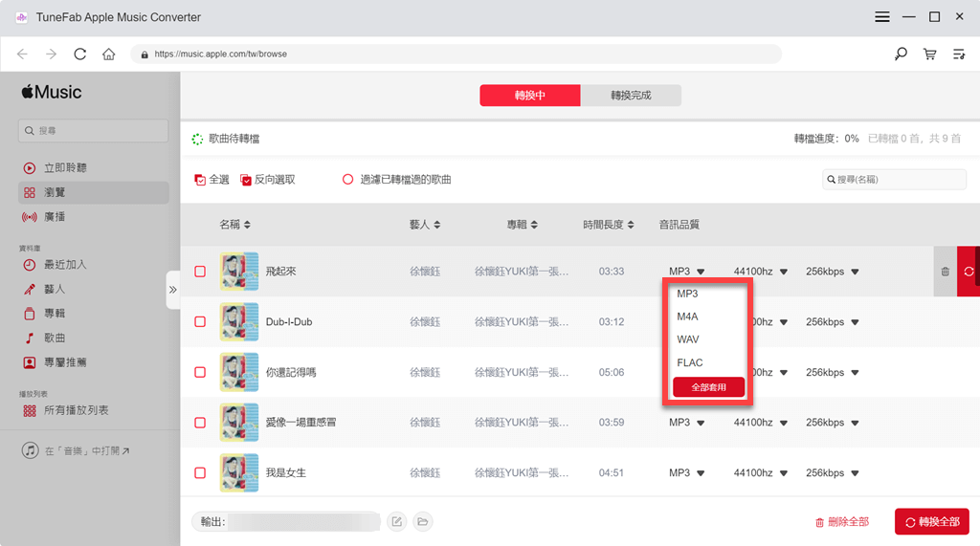This screenshot has width=980, height=546.
Task: Check the 愛像一場重感冒 song checkbox
Action: (200, 423)
